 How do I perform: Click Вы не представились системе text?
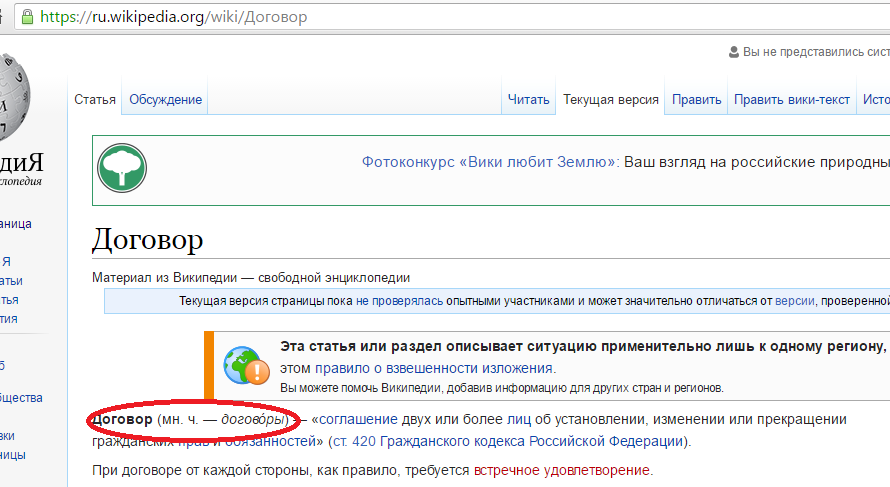(816, 52)
